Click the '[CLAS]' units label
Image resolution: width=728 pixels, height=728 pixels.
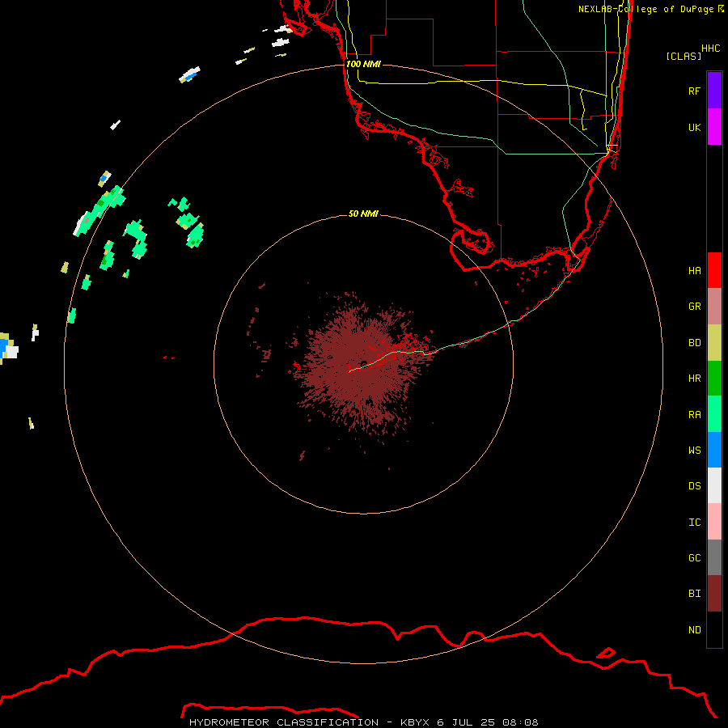click(x=684, y=56)
